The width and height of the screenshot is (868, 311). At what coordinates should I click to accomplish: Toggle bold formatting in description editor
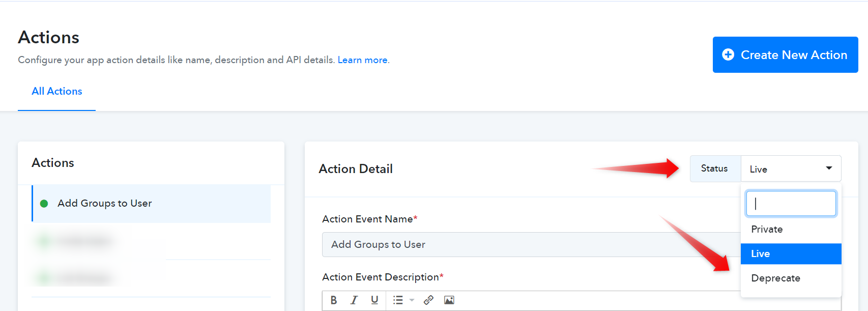(334, 300)
